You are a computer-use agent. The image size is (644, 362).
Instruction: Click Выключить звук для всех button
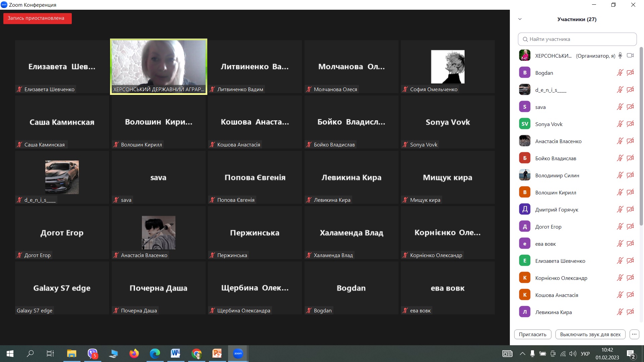click(590, 334)
